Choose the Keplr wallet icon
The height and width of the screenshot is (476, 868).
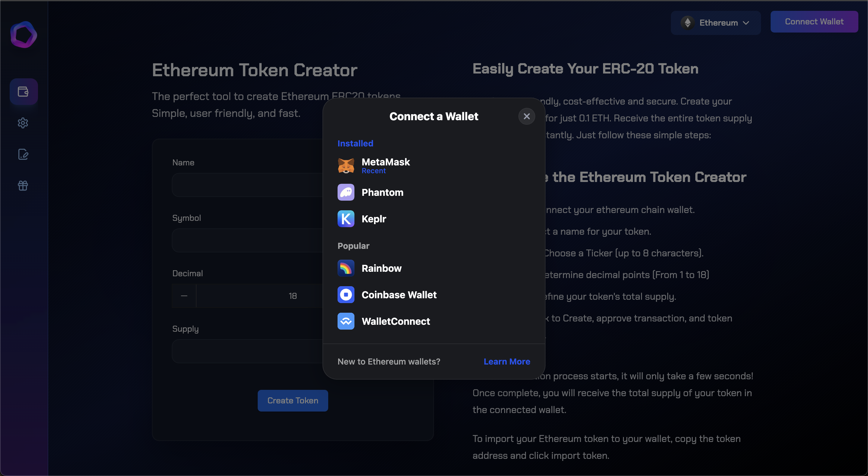[x=346, y=219]
